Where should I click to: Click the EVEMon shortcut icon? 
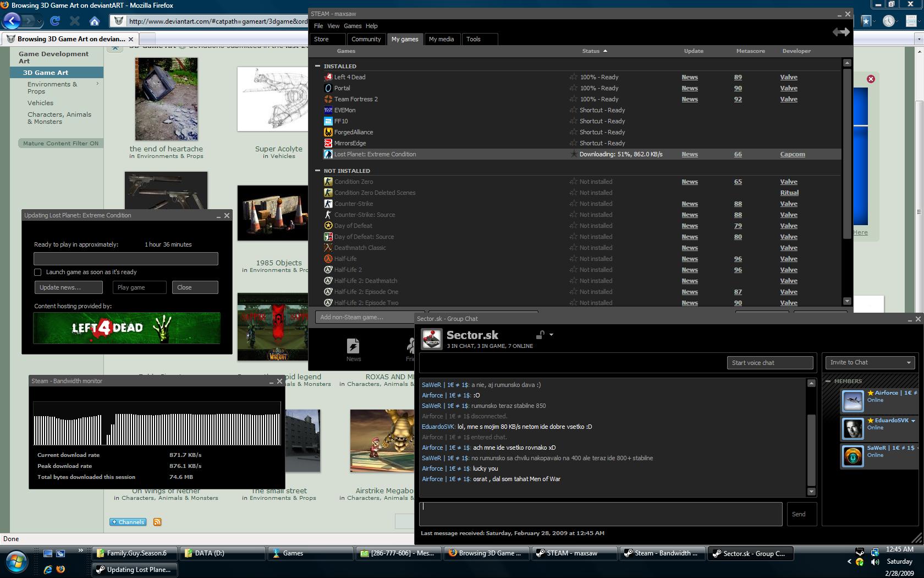(x=328, y=110)
